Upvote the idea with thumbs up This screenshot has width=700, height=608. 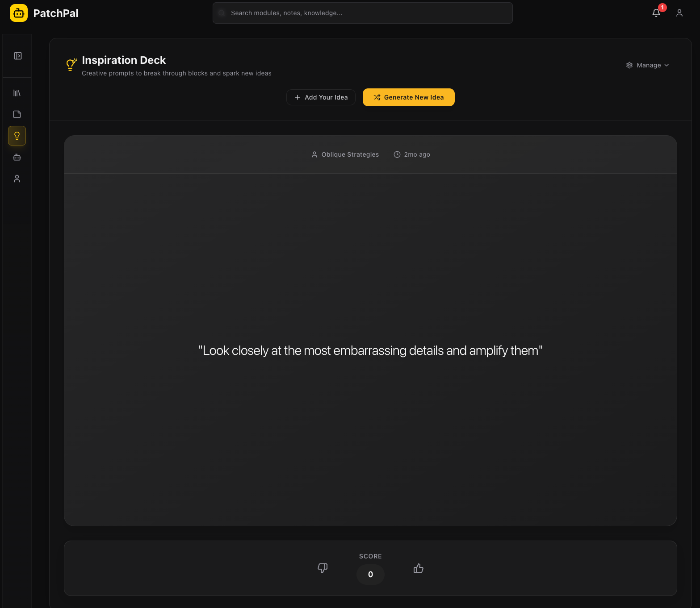pos(419,568)
